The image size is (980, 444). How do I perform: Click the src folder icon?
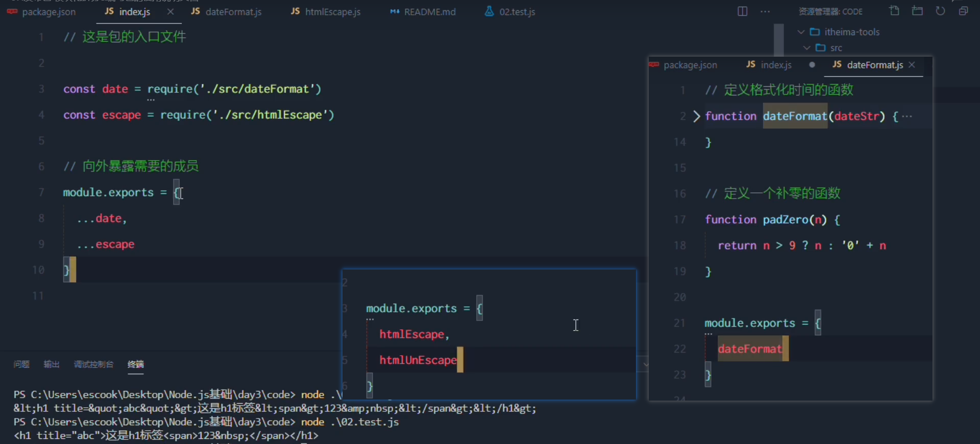(x=821, y=47)
